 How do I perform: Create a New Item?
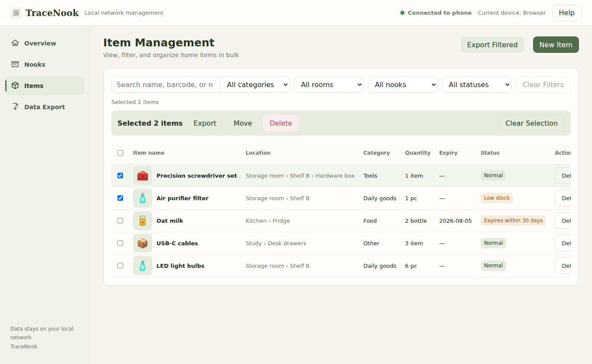click(x=556, y=45)
